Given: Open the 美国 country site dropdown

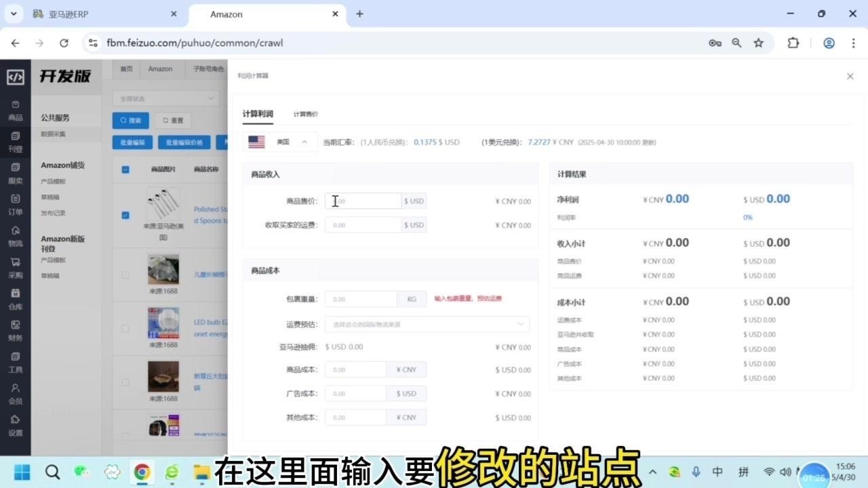Looking at the screenshot, I should pos(279,142).
